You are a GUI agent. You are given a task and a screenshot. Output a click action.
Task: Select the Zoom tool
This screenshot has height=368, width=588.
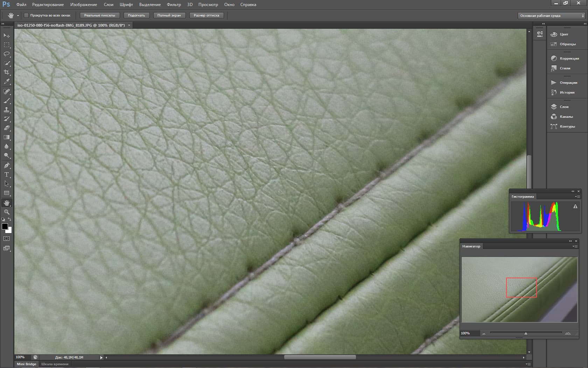click(7, 212)
